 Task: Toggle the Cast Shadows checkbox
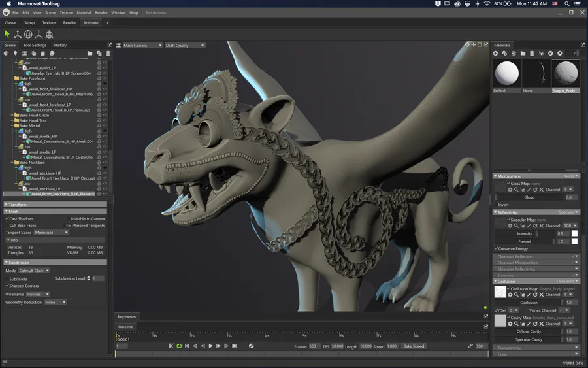(7, 218)
